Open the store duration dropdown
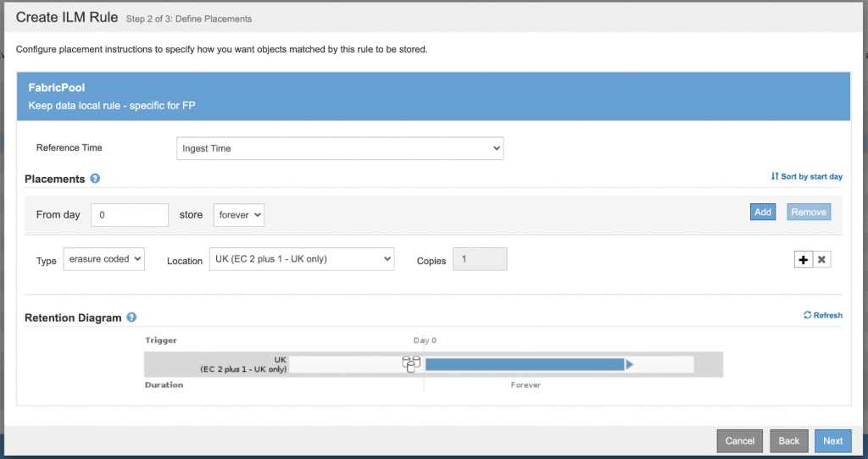 click(239, 215)
